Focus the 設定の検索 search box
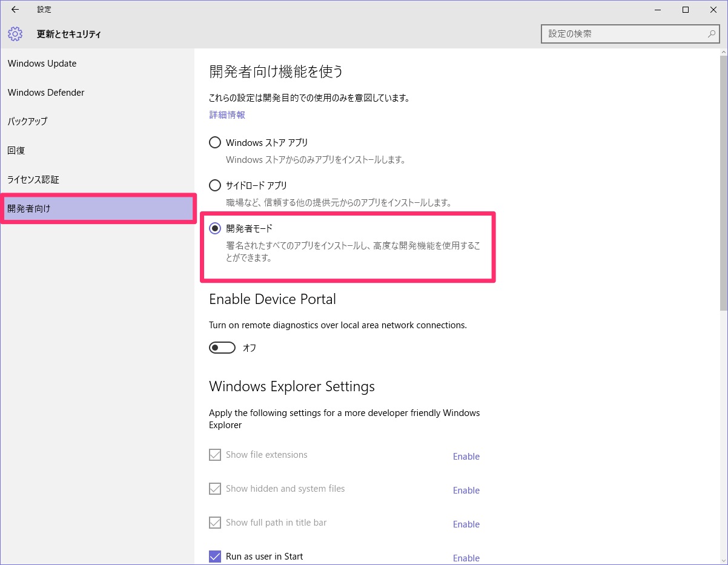The image size is (728, 565). point(630,34)
